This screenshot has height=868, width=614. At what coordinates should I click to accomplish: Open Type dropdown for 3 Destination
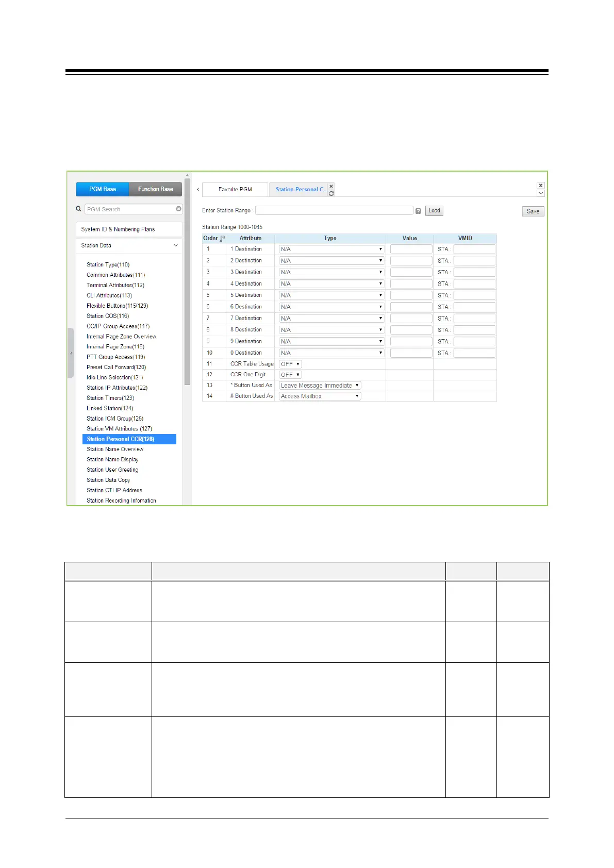coord(331,272)
